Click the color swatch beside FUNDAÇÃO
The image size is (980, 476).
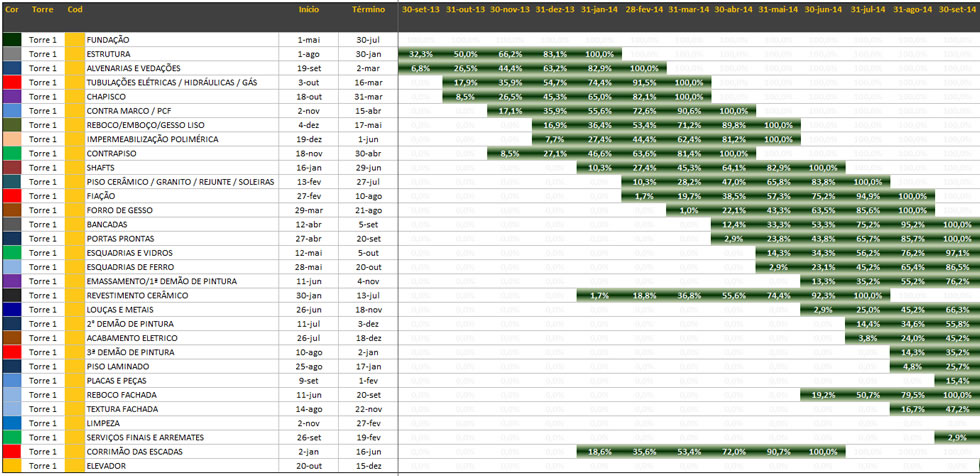click(x=11, y=39)
